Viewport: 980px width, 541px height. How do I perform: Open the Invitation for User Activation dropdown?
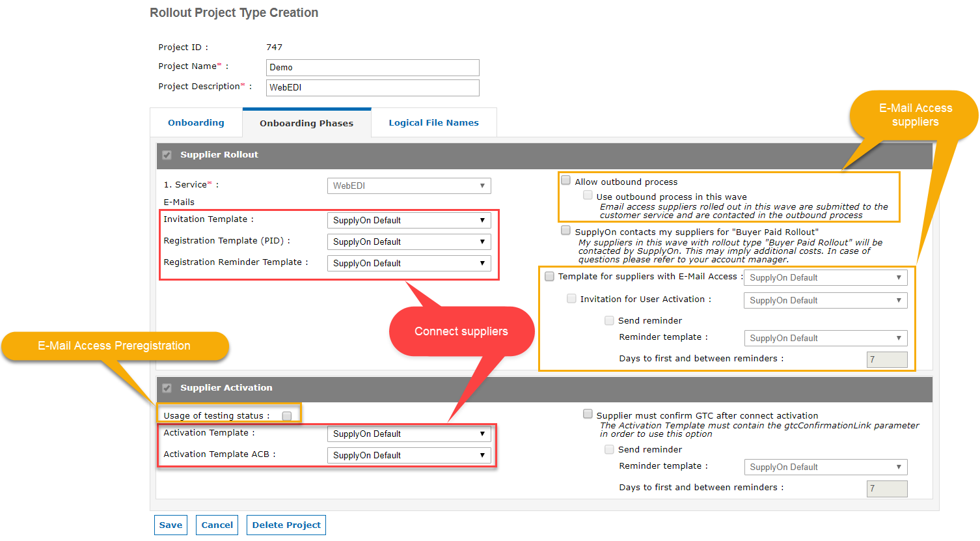coord(825,300)
